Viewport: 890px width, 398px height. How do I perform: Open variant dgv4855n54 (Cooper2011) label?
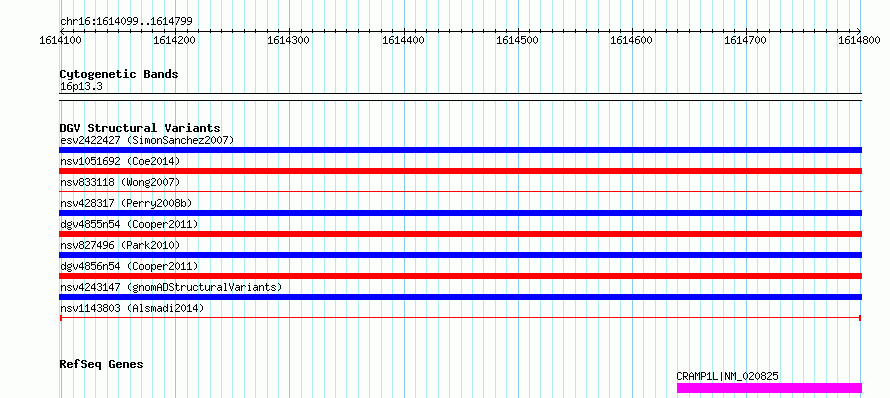pyautogui.click(x=129, y=224)
